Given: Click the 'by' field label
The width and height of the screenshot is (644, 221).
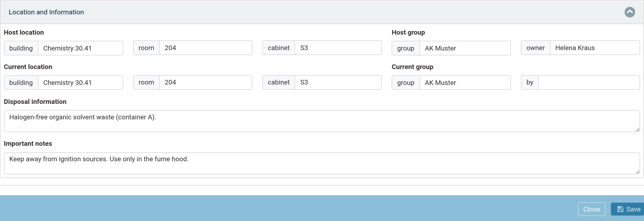Looking at the screenshot, I should tap(530, 82).
